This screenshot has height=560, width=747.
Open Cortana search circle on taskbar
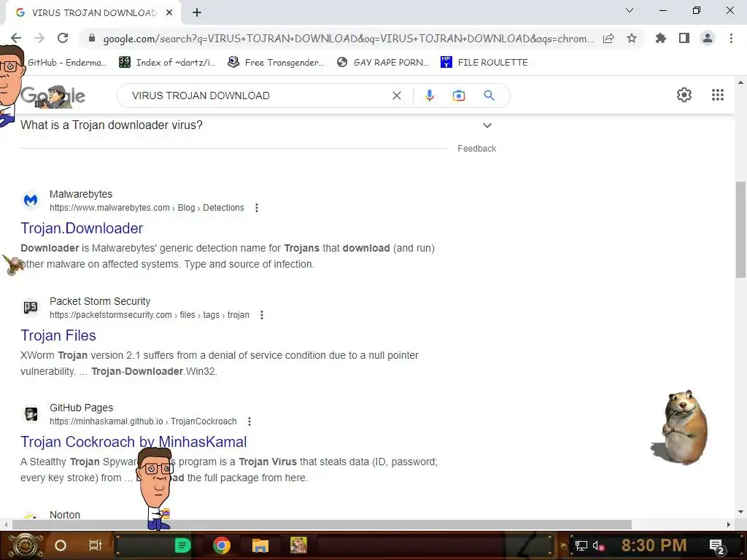click(x=60, y=545)
